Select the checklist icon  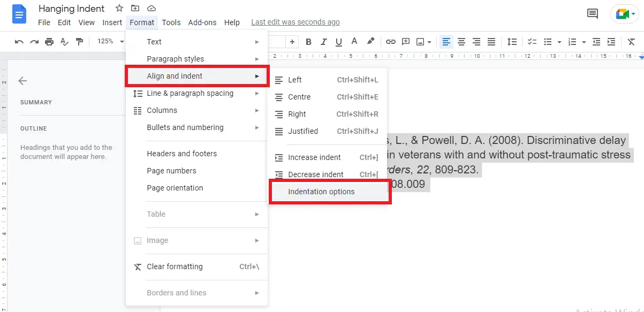(532, 41)
